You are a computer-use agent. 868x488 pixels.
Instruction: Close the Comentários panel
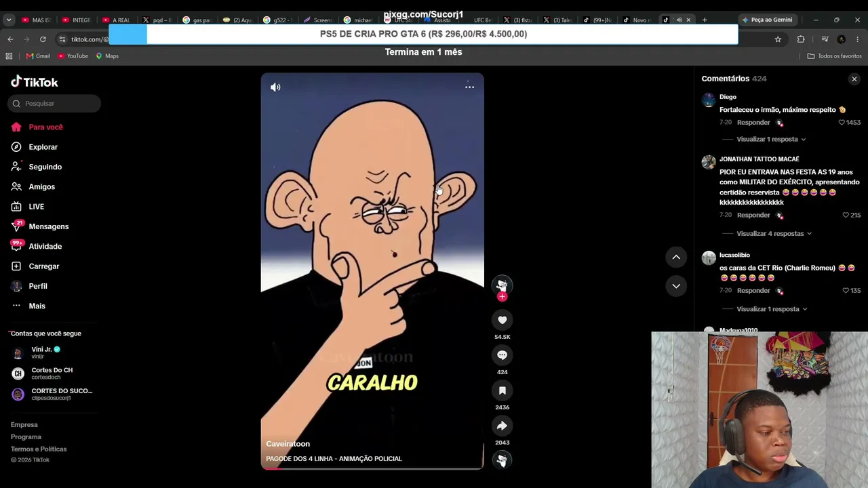point(854,79)
